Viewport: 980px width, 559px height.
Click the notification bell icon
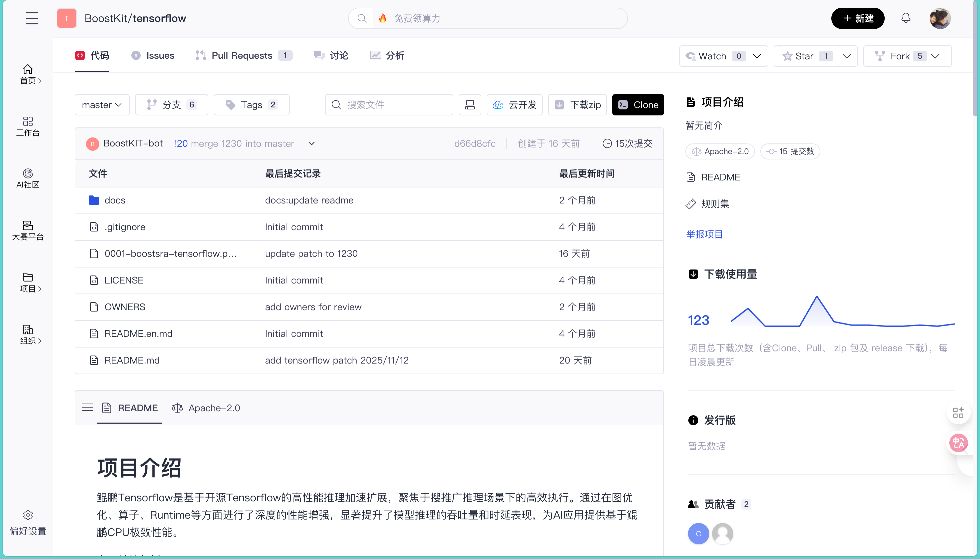pos(906,18)
